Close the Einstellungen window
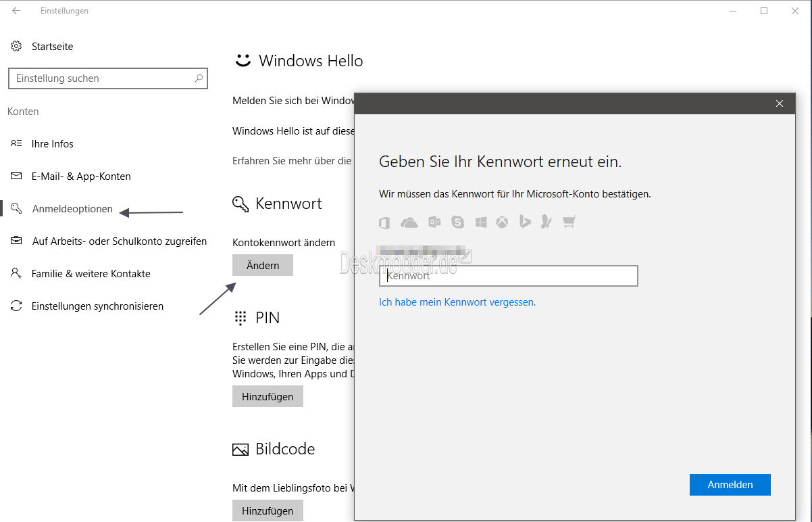The image size is (812, 522). [x=795, y=11]
